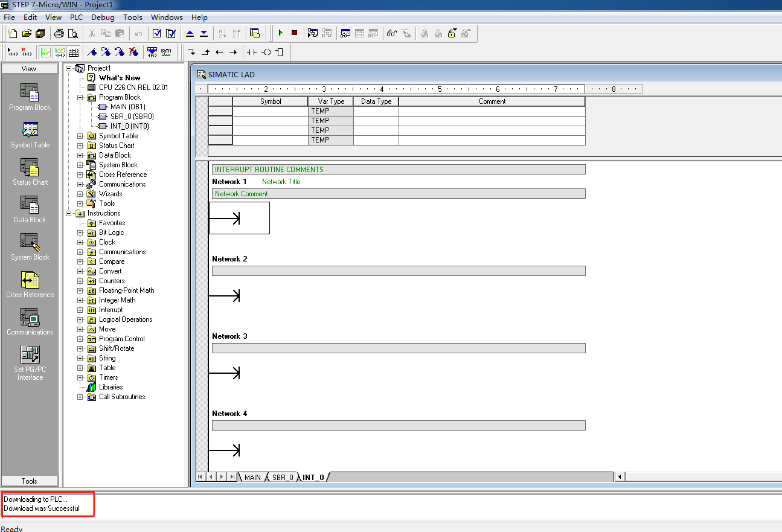Insert Line Up LAD icon
Image resolution: width=782 pixels, height=532 pixels.
[x=206, y=52]
